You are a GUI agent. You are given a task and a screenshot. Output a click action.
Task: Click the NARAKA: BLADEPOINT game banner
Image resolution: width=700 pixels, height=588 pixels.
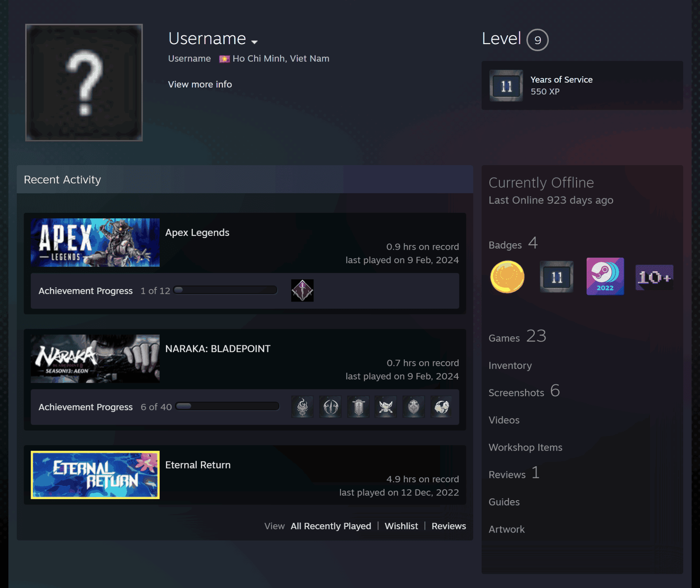pos(95,359)
